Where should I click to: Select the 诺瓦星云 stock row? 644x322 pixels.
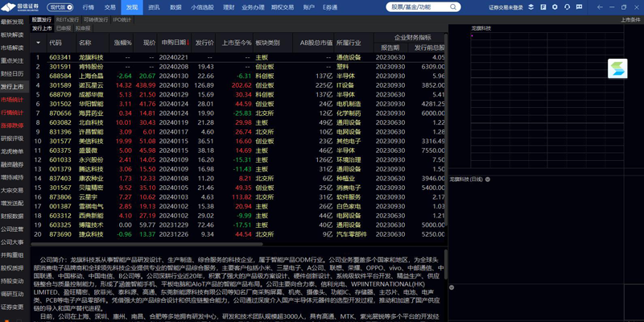pos(239,85)
